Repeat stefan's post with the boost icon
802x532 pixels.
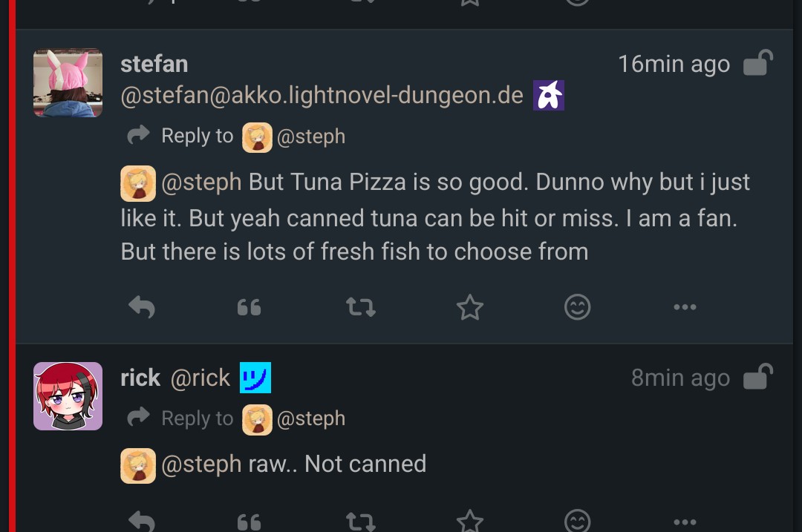(x=361, y=306)
